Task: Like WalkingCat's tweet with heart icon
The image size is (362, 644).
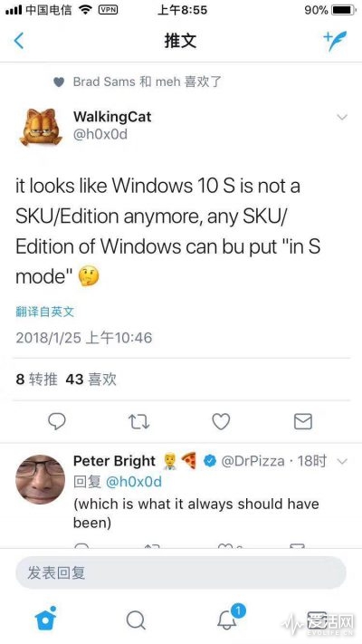Action: point(221,421)
